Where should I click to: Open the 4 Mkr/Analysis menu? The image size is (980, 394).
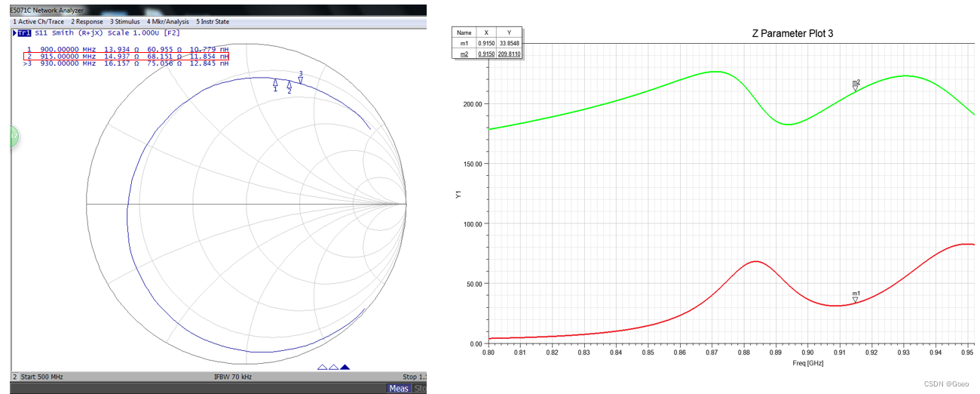(x=168, y=22)
